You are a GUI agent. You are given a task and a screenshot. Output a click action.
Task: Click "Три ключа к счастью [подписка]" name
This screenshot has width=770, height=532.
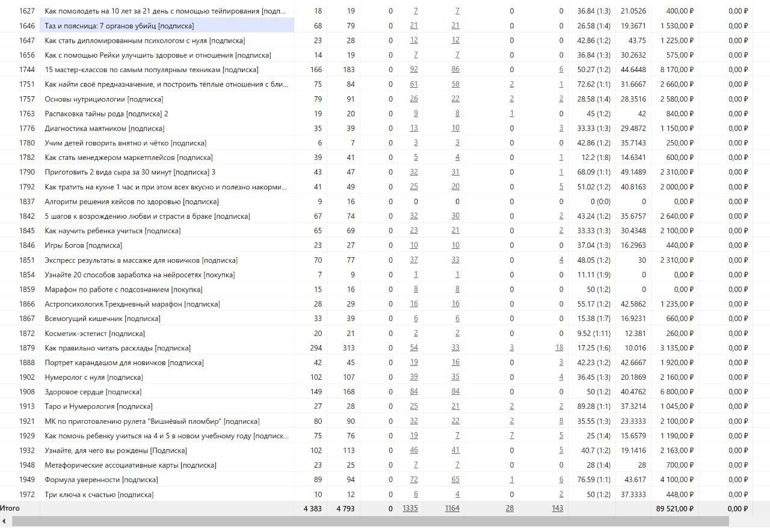coord(99,494)
